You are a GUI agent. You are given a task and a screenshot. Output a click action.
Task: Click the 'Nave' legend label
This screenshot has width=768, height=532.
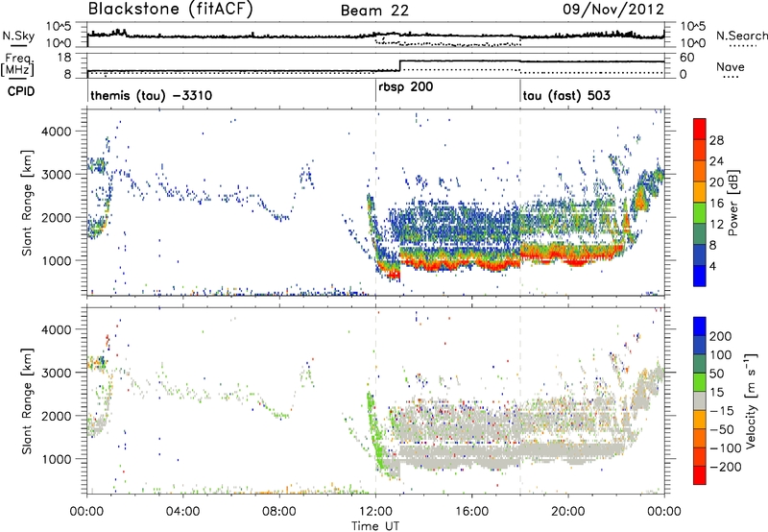coord(731,66)
